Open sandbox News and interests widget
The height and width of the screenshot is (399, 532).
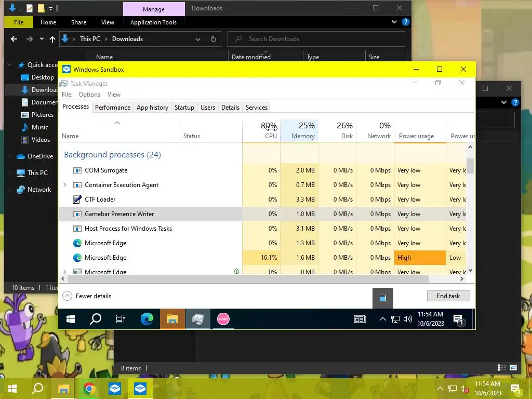click(360, 319)
